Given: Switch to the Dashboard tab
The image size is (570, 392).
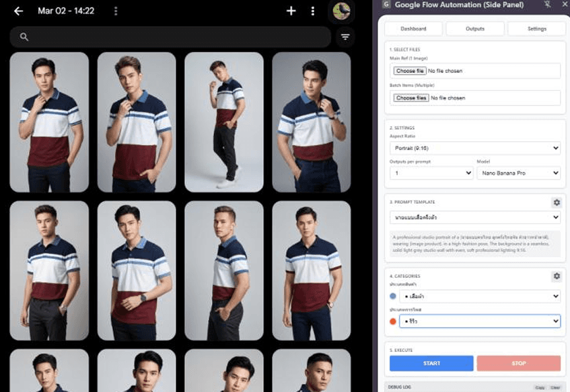Looking at the screenshot, I should tap(413, 29).
